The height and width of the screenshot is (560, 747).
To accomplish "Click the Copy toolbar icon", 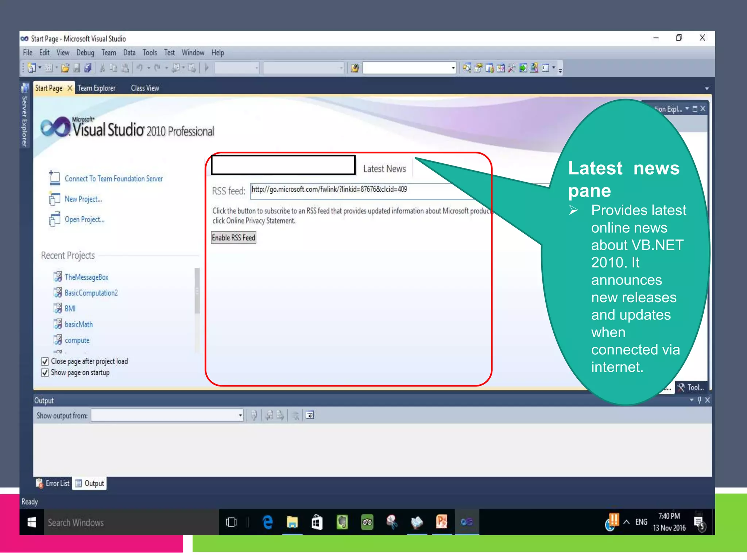I will (x=113, y=68).
